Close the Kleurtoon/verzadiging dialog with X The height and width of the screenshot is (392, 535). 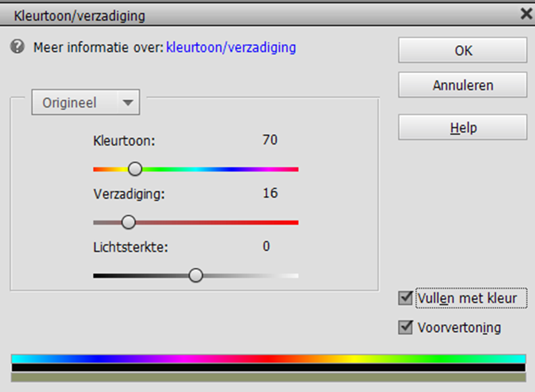coord(525,13)
